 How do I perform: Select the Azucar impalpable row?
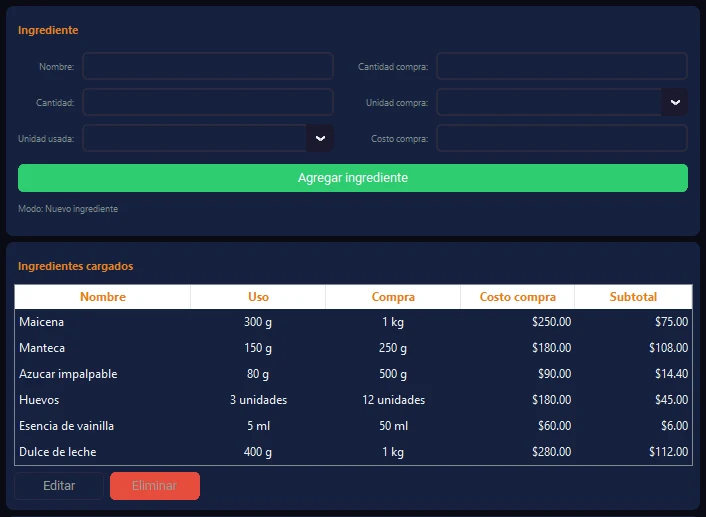click(x=353, y=374)
